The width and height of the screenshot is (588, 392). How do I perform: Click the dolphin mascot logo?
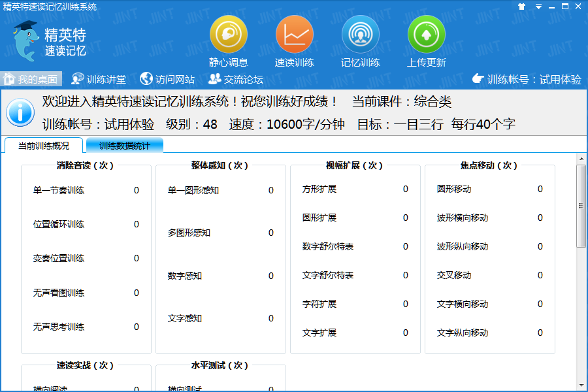pos(25,41)
